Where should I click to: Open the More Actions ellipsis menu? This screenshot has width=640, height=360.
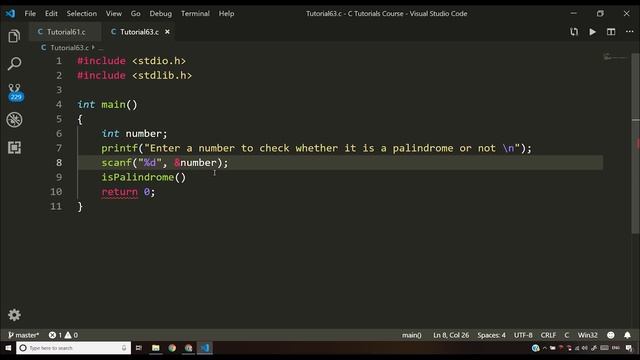click(629, 32)
